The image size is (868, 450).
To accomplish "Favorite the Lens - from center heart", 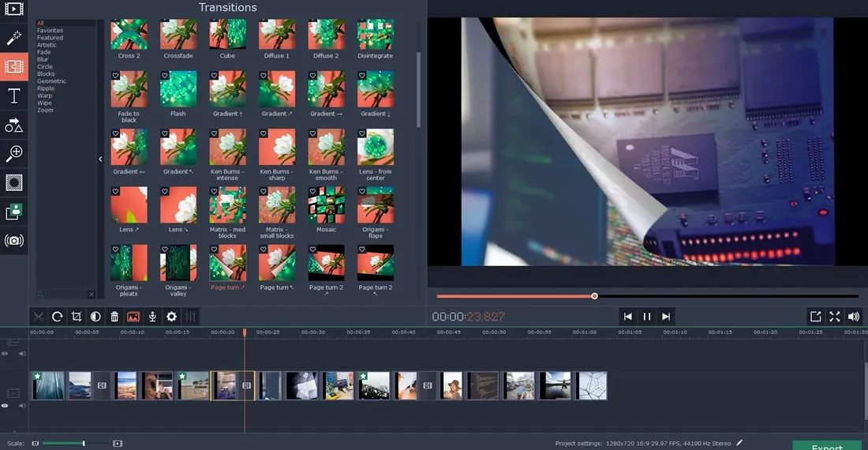I will pyautogui.click(x=362, y=133).
